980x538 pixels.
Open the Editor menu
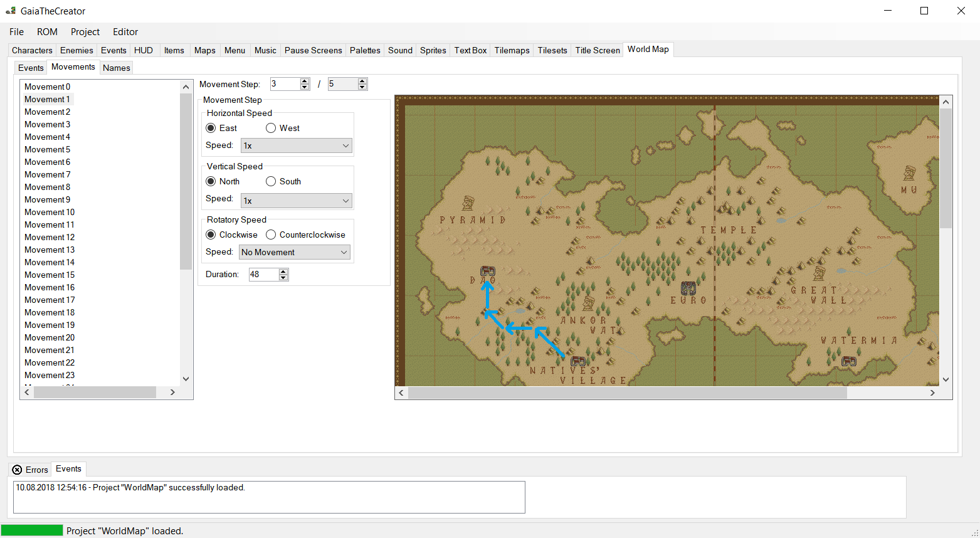[125, 31]
